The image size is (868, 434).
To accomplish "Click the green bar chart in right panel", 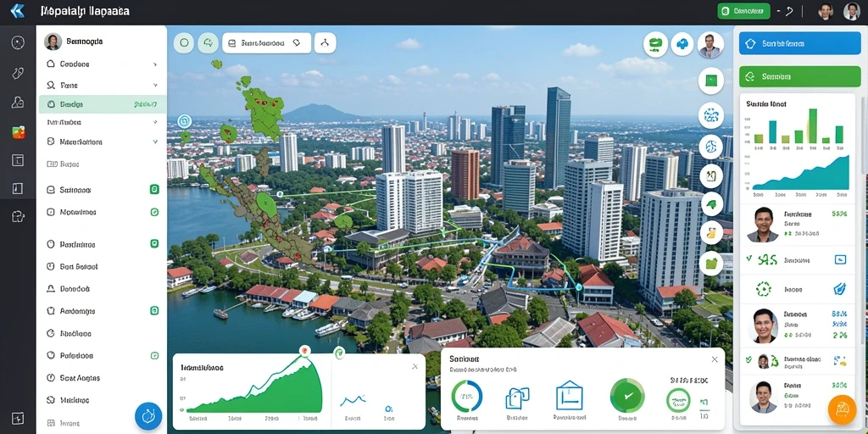I will (798, 127).
